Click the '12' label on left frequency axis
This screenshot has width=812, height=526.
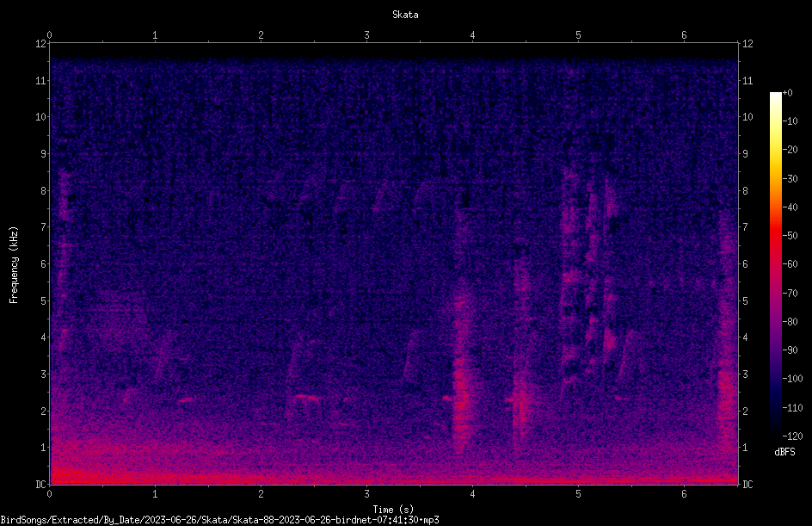click(x=41, y=44)
